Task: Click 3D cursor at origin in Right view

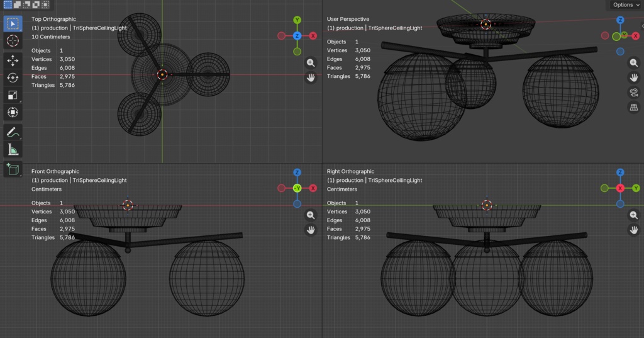Action: [x=487, y=205]
